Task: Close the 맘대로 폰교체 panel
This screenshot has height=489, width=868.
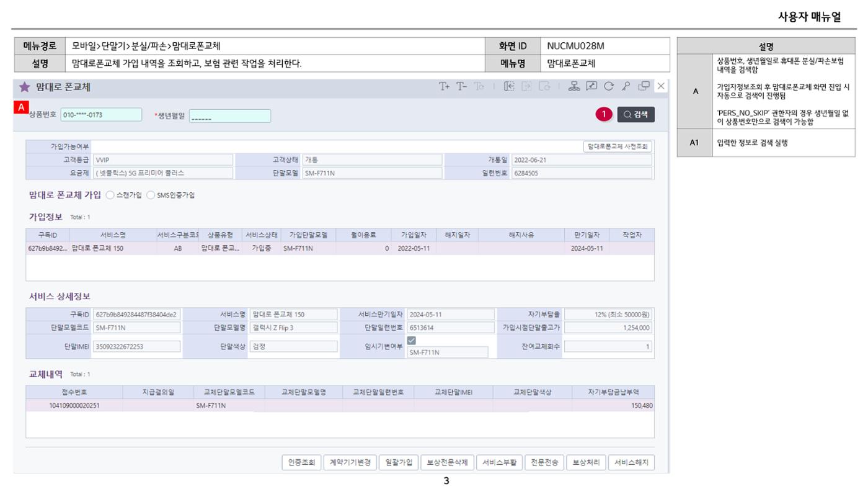Action: click(661, 87)
